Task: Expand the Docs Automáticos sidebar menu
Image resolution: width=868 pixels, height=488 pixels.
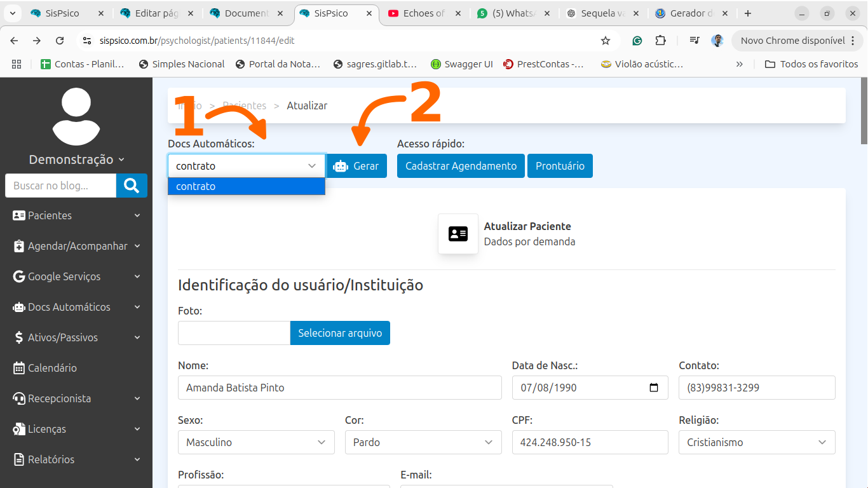Action: pos(76,307)
